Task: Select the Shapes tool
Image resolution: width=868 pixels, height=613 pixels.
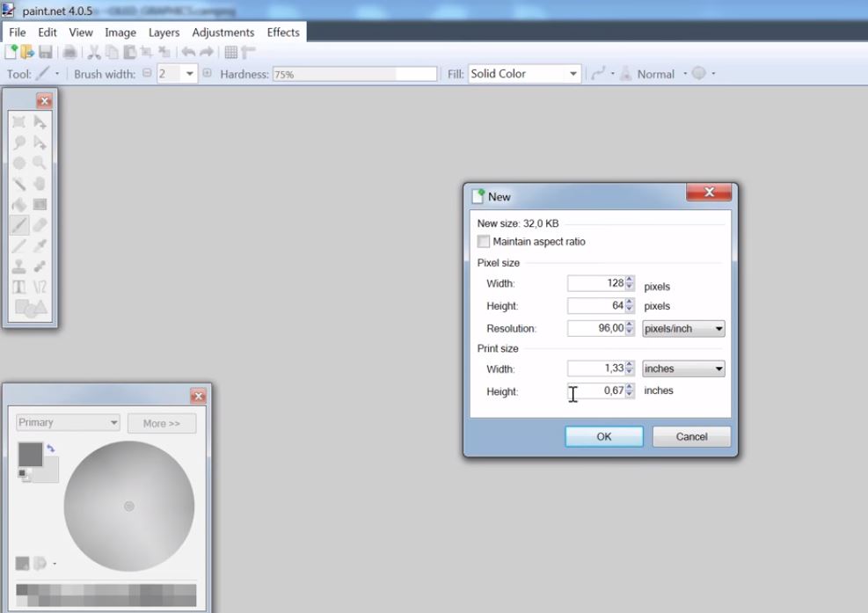Action: pos(31,308)
